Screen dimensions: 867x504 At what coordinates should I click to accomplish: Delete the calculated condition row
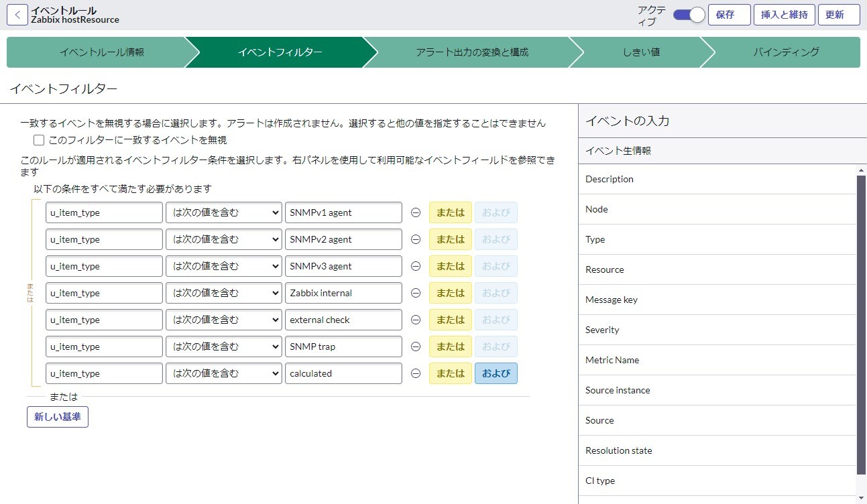click(x=415, y=373)
